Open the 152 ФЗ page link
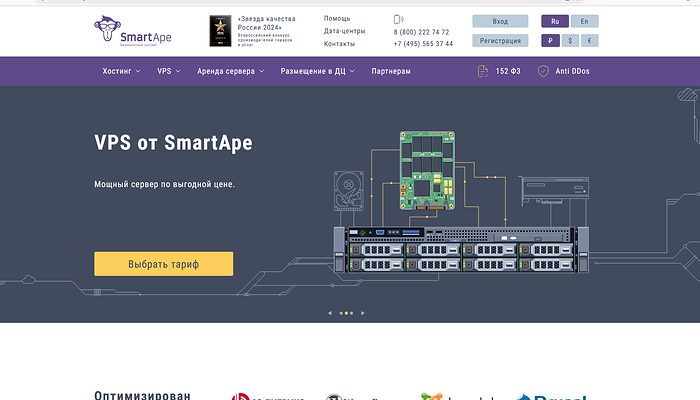Screen dimensions: 700x400 [x=508, y=71]
